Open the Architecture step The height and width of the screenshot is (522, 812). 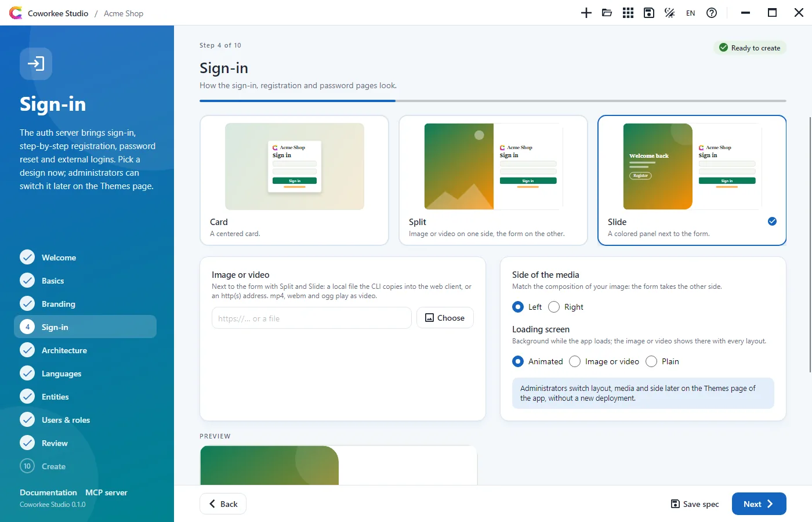coord(85,350)
